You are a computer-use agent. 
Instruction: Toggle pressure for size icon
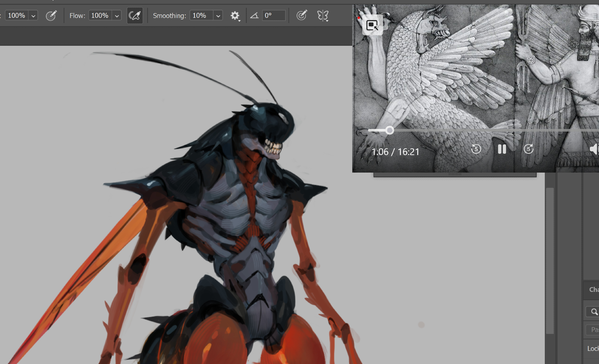coord(302,15)
